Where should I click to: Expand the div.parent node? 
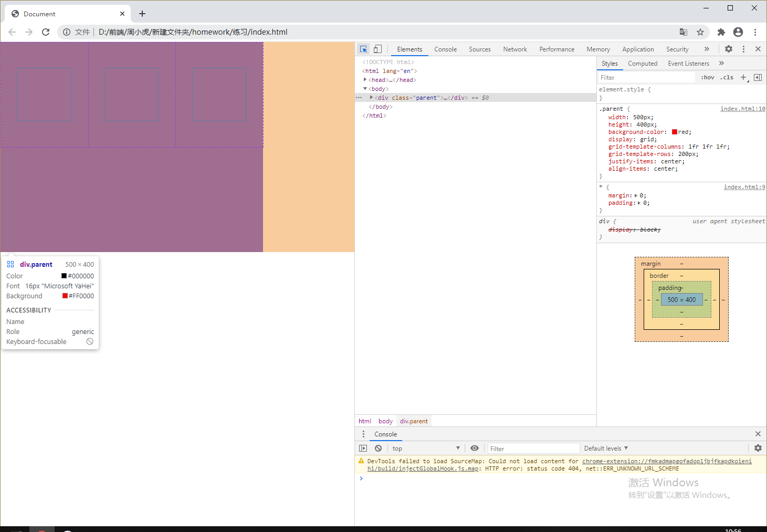[x=371, y=98]
